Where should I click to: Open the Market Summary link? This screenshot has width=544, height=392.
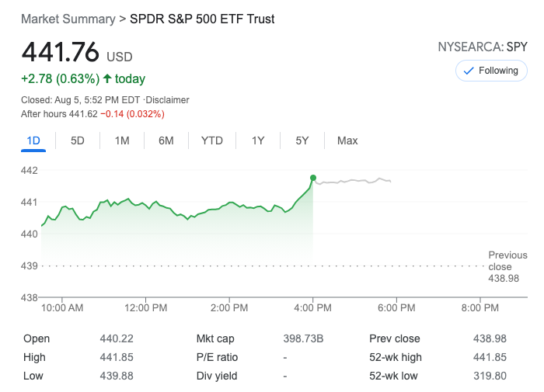tap(68, 19)
